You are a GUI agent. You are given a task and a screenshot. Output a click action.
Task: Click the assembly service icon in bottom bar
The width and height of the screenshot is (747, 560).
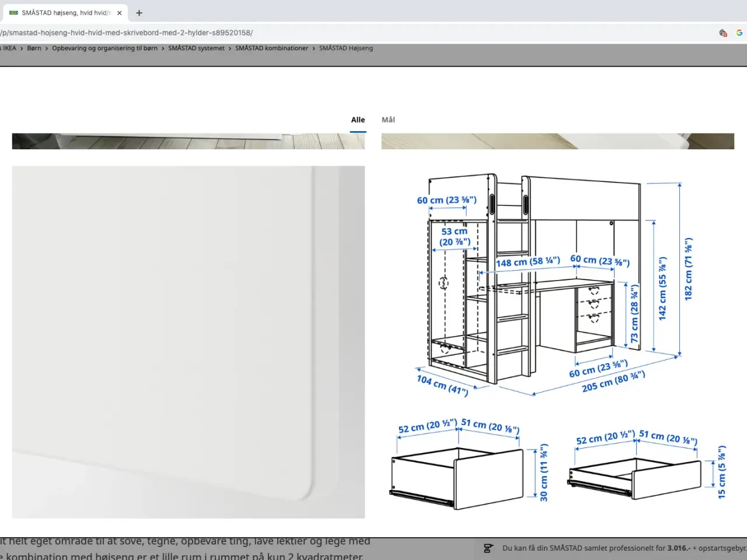tap(488, 548)
